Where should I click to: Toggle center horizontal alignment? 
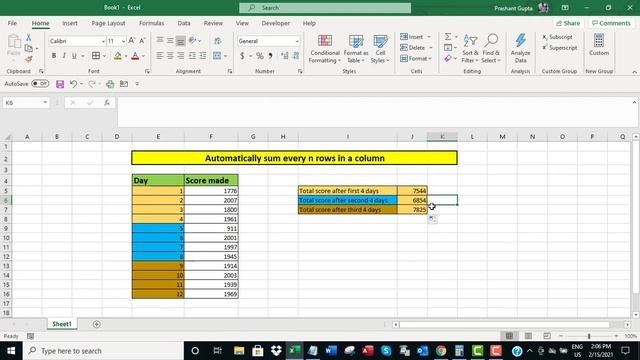(x=170, y=56)
